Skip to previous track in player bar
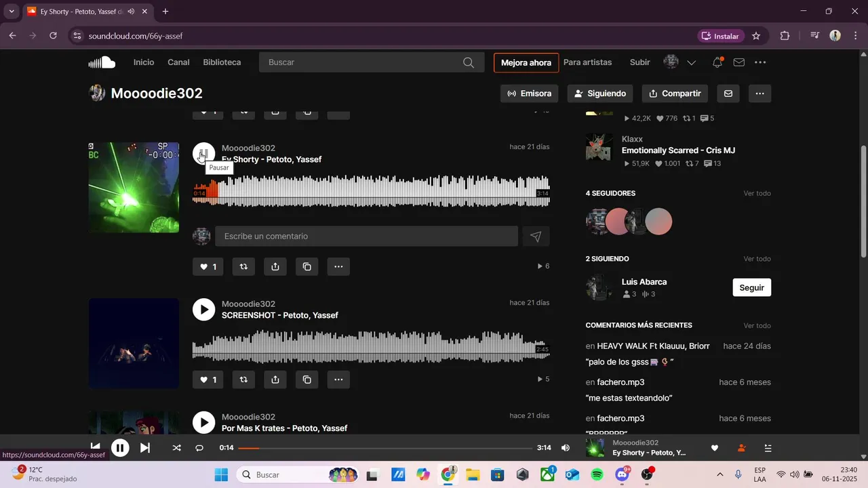This screenshot has width=868, height=488. (96, 447)
